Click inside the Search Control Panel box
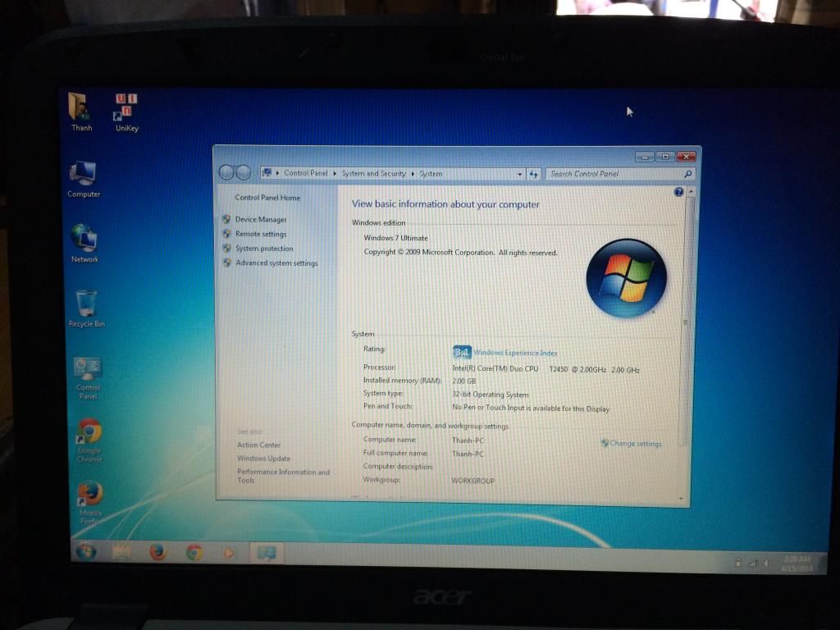This screenshot has height=630, width=840. 615,174
